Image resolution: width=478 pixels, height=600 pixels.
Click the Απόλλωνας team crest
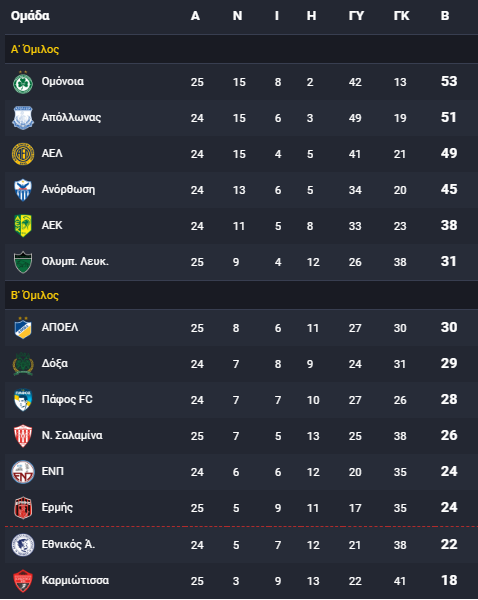[23, 118]
